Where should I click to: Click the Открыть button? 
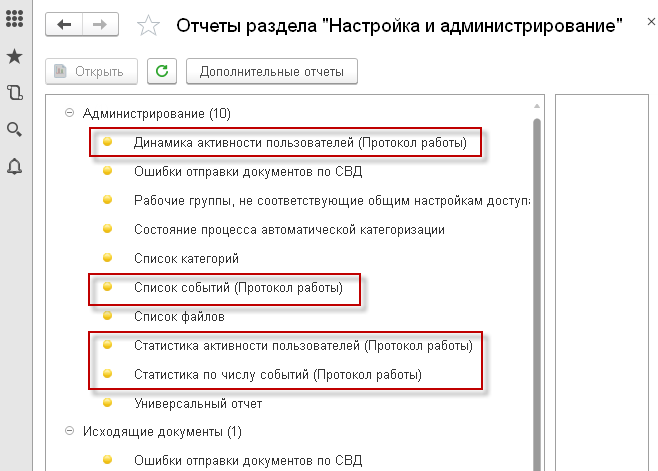tap(90, 71)
